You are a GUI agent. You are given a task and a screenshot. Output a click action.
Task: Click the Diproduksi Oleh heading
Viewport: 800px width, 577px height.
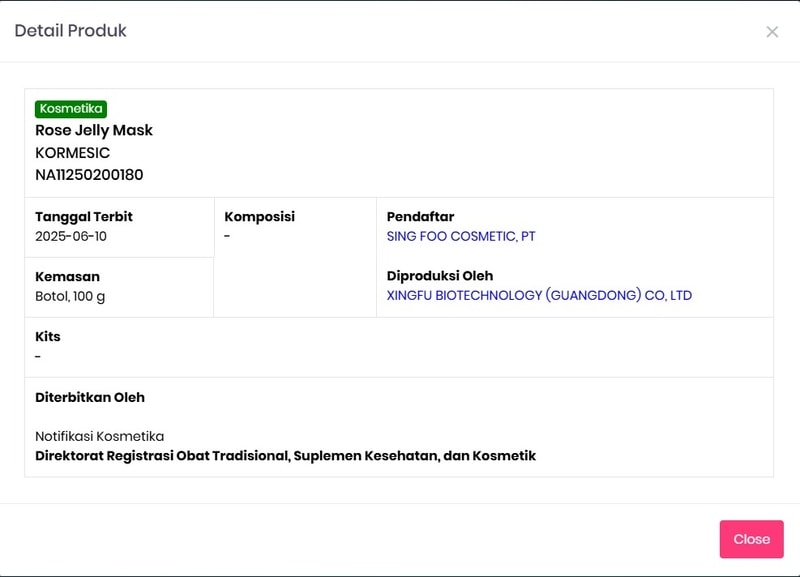pyautogui.click(x=440, y=276)
